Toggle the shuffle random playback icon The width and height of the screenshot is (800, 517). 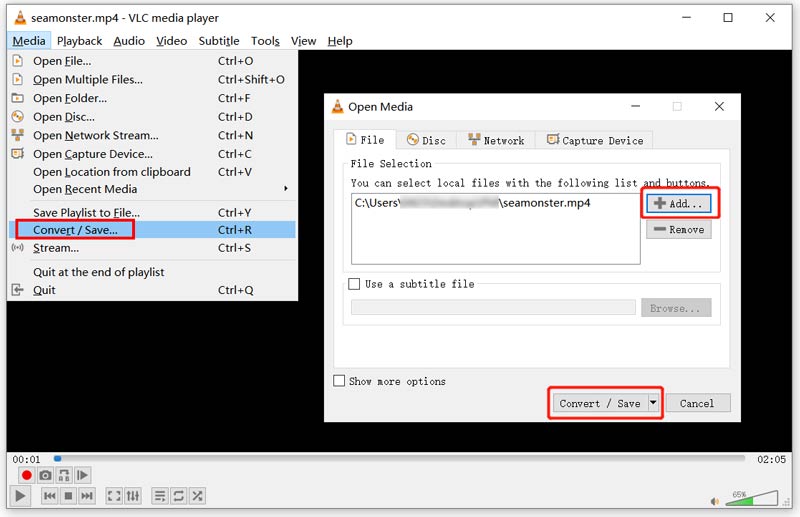tap(197, 496)
